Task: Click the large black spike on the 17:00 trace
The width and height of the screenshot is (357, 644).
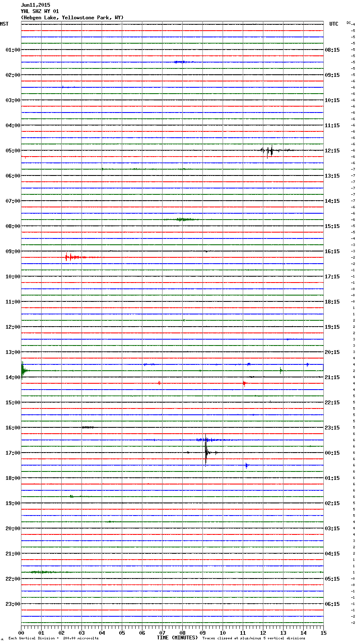Action: pyautogui.click(x=206, y=451)
